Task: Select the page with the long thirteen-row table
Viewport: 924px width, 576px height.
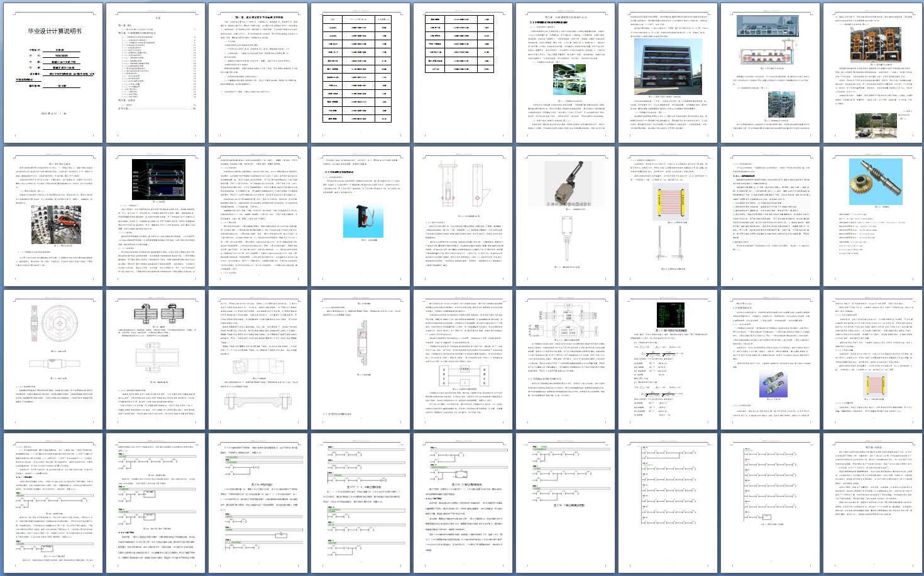Action: [360, 73]
